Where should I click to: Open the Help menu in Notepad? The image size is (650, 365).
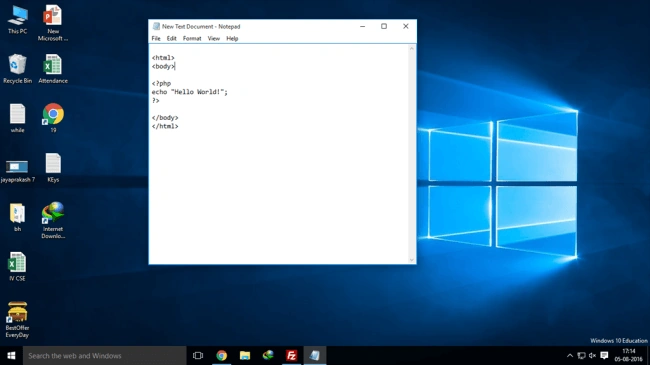[232, 39]
